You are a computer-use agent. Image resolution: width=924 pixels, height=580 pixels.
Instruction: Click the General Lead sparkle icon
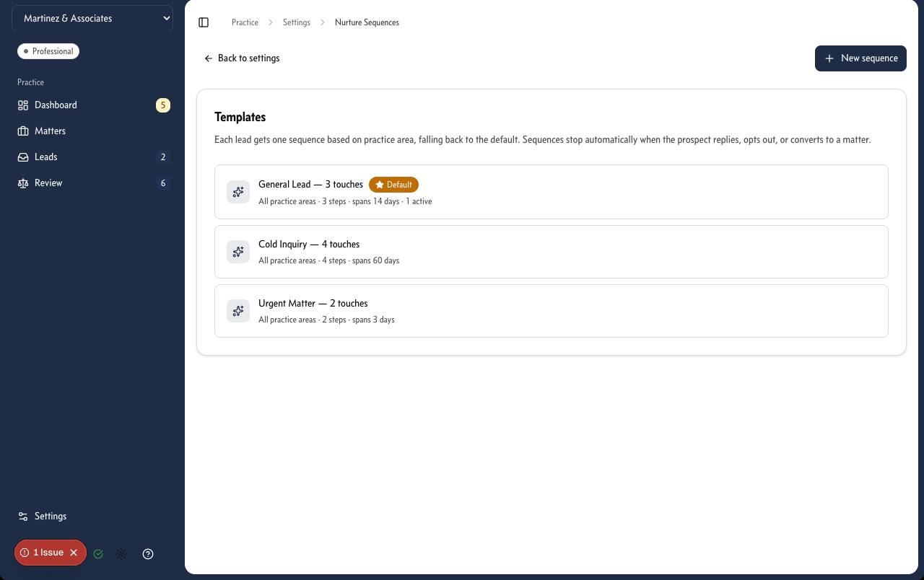tap(238, 192)
